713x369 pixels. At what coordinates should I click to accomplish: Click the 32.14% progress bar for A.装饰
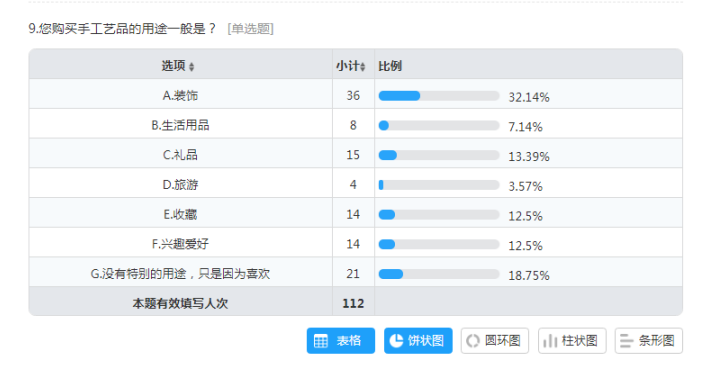439,96
